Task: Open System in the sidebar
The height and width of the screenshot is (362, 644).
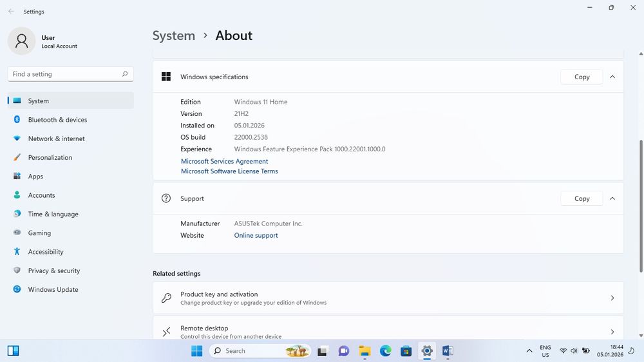Action: [x=71, y=100]
